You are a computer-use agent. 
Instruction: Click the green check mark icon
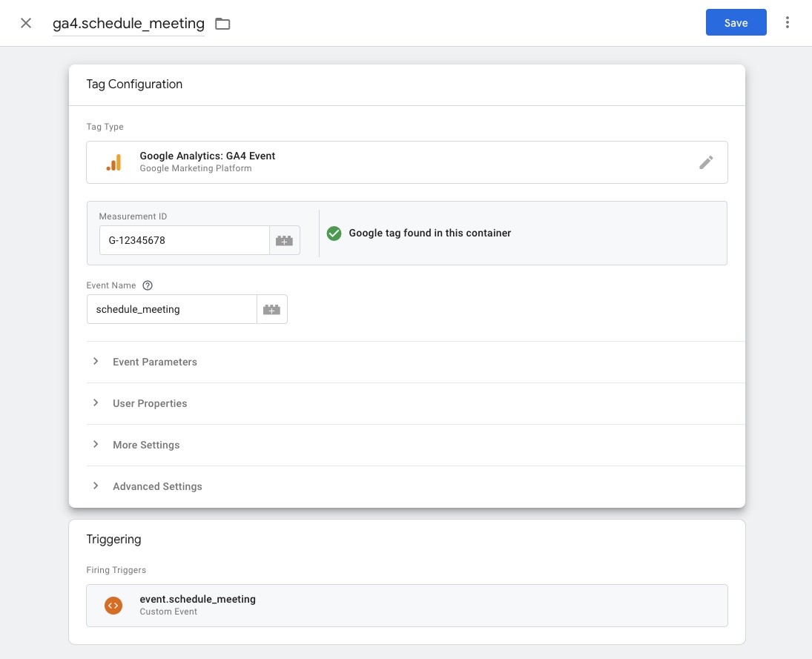coord(334,233)
